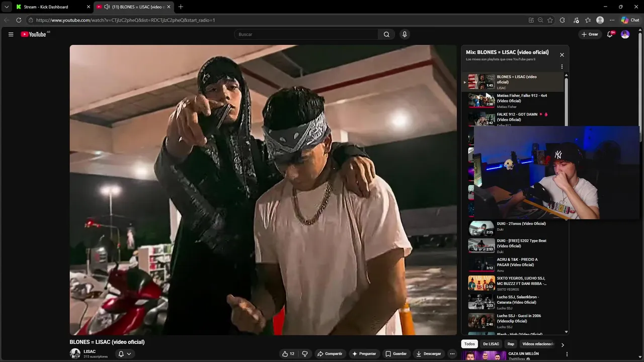
Task: Open browser apps grid icon in address bar
Action: coord(531,20)
